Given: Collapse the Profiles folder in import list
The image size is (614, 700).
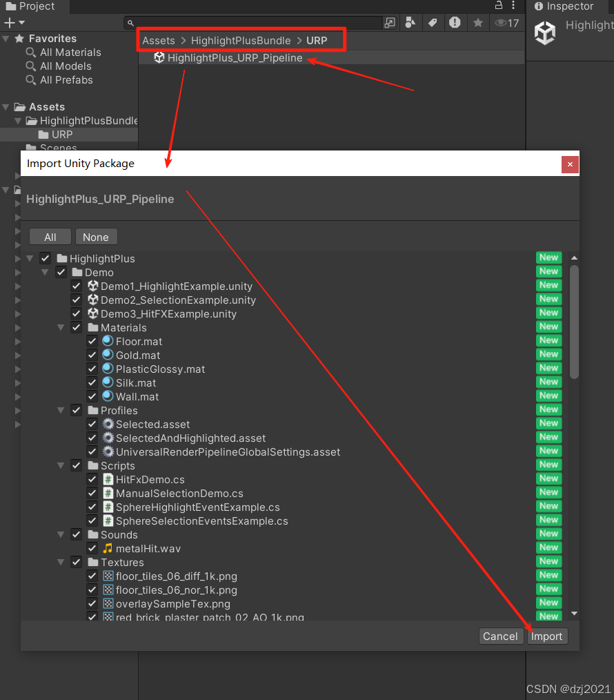Looking at the screenshot, I should (61, 410).
